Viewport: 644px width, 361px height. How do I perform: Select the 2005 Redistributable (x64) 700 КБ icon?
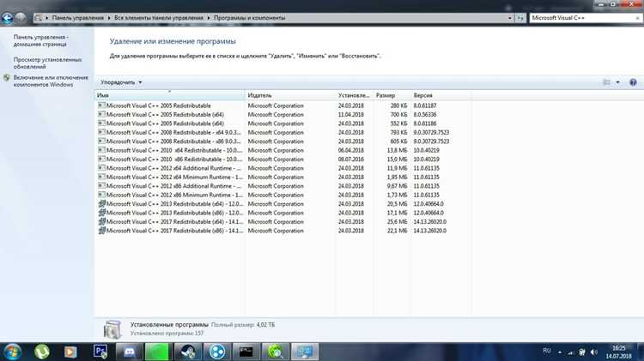[x=101, y=114]
